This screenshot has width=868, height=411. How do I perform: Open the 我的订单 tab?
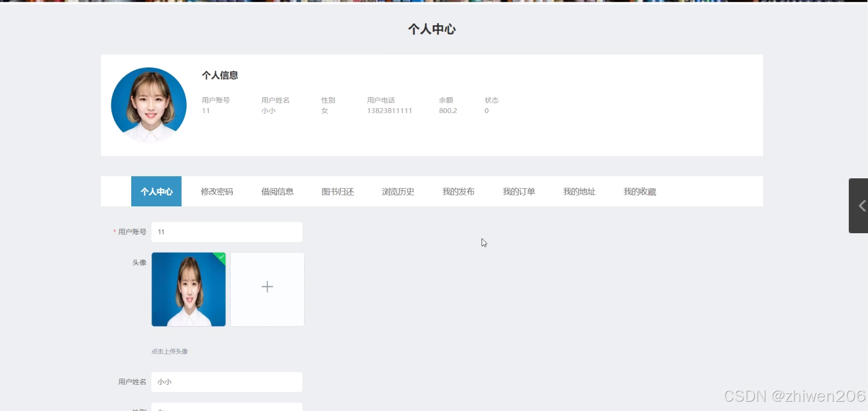519,192
